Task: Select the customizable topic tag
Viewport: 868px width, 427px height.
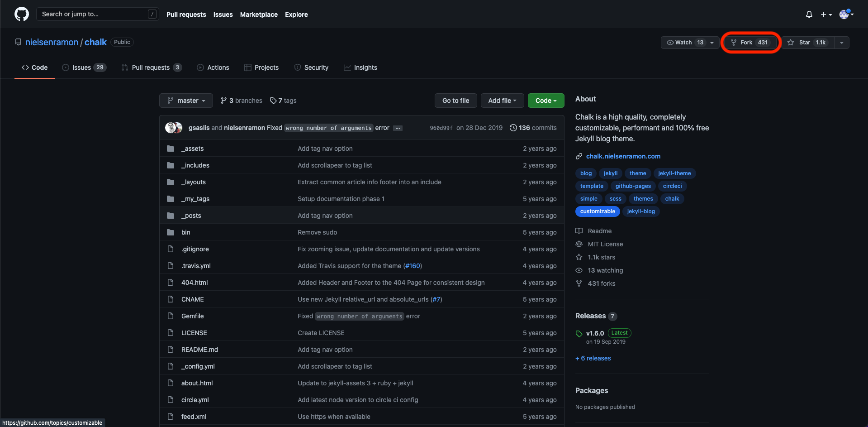Action: click(x=598, y=211)
